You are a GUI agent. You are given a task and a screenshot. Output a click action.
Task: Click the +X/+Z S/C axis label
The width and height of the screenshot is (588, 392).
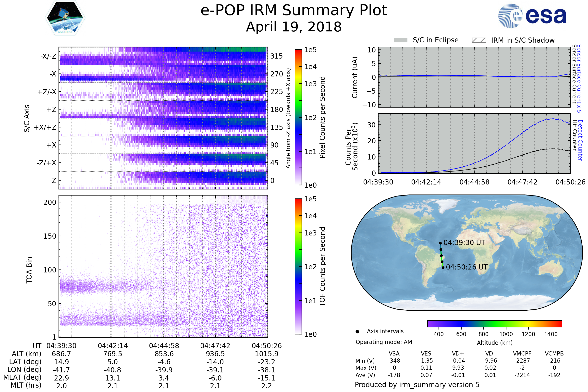[x=45, y=127]
